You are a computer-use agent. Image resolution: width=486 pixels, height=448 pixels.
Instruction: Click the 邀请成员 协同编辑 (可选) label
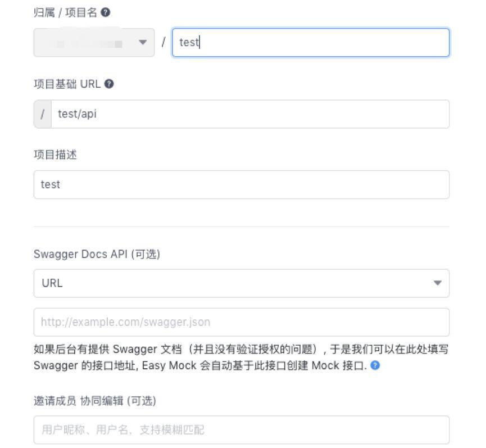coord(94,401)
